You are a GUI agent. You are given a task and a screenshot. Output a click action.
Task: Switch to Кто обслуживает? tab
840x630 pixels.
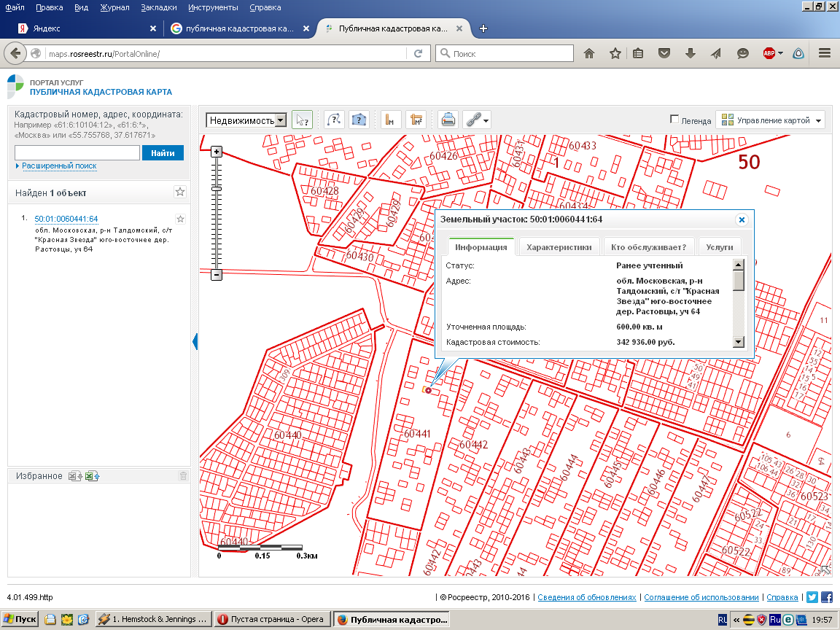648,247
